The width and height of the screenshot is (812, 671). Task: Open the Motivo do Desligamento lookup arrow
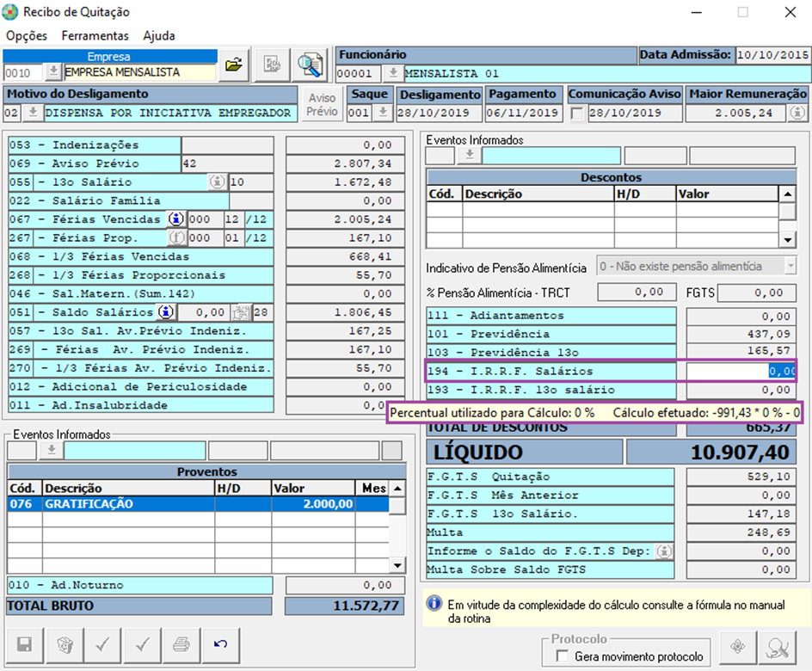coord(33,113)
